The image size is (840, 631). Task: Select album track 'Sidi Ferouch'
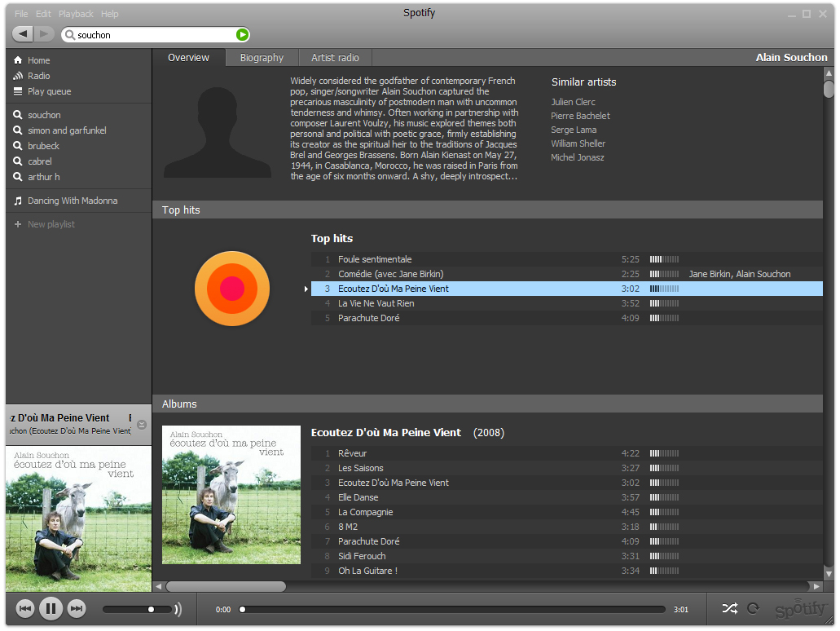(567, 556)
